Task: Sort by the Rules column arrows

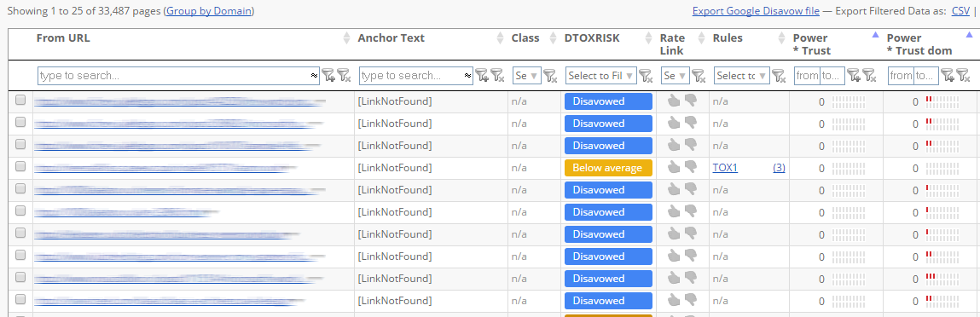Action: coord(781,38)
